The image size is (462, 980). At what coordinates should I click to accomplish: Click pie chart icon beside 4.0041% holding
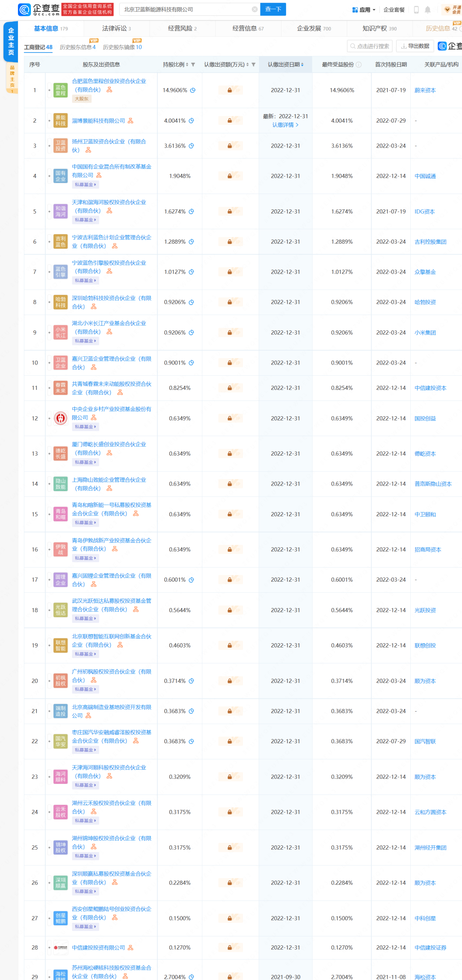[191, 121]
